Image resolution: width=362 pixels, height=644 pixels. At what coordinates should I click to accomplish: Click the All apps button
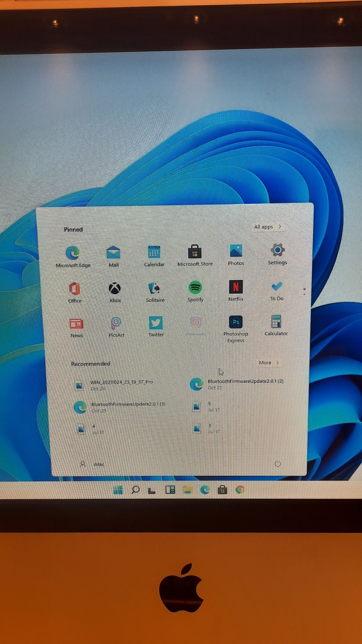click(268, 227)
